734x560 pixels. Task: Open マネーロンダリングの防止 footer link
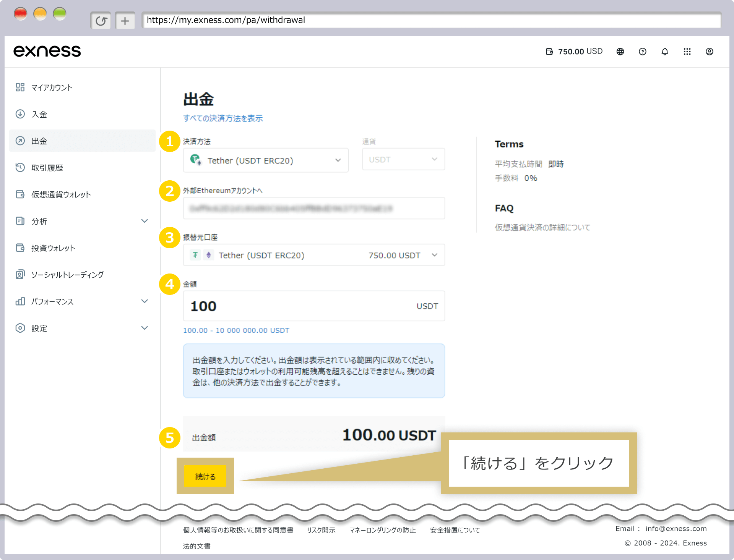pos(383,530)
